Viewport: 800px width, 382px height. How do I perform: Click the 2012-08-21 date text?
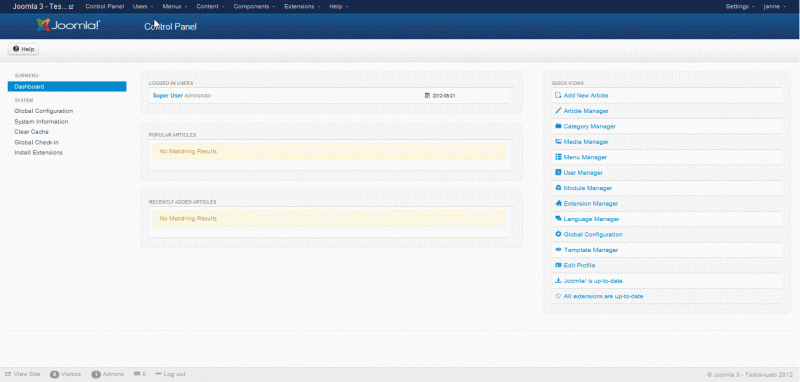(x=443, y=95)
